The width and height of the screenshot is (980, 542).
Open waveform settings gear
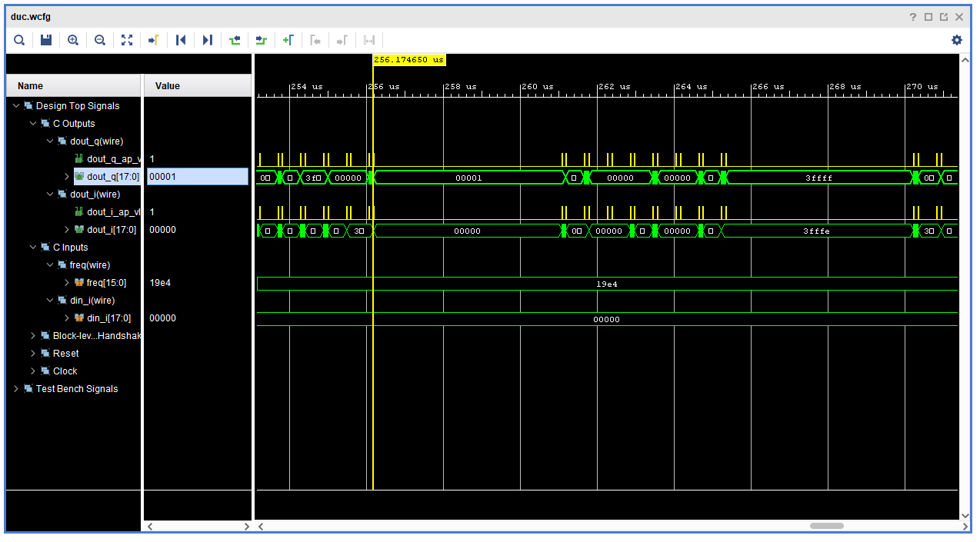pos(957,40)
